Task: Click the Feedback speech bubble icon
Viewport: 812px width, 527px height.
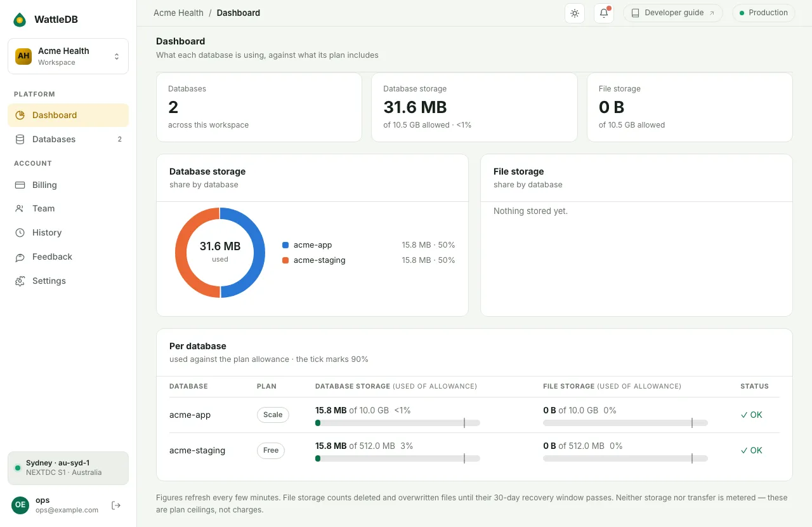Action: [x=20, y=257]
